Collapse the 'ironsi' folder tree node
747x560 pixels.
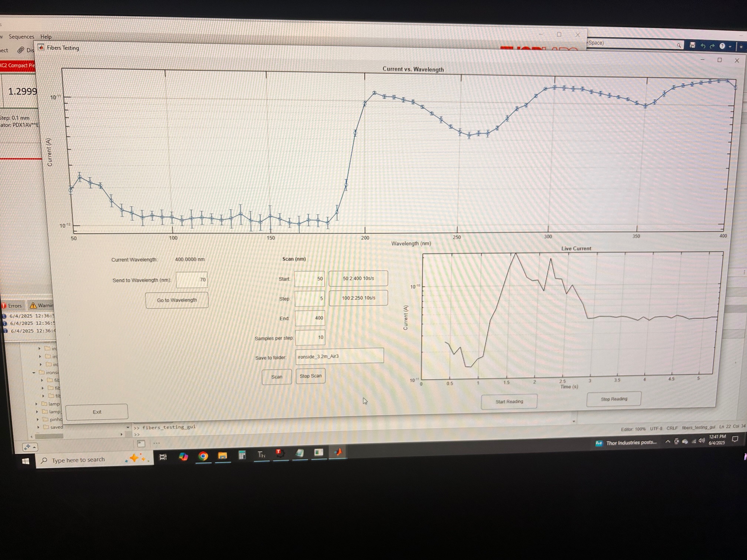[34, 373]
